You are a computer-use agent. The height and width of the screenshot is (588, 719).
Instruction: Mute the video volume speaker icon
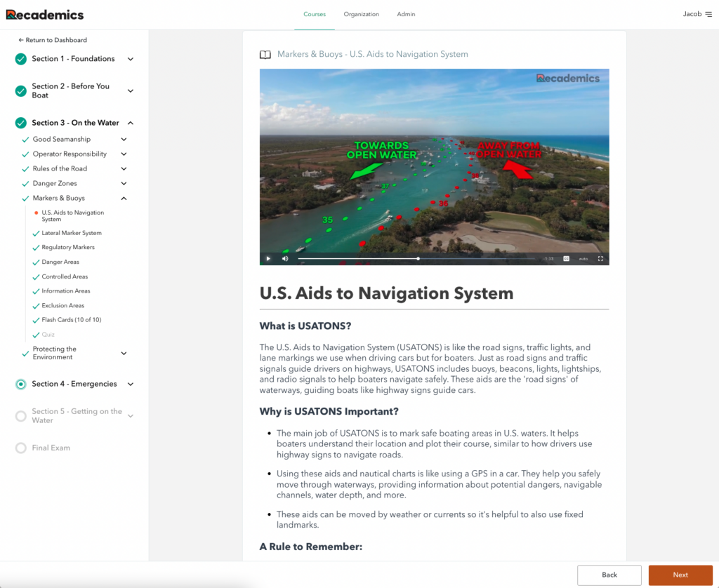[285, 258]
